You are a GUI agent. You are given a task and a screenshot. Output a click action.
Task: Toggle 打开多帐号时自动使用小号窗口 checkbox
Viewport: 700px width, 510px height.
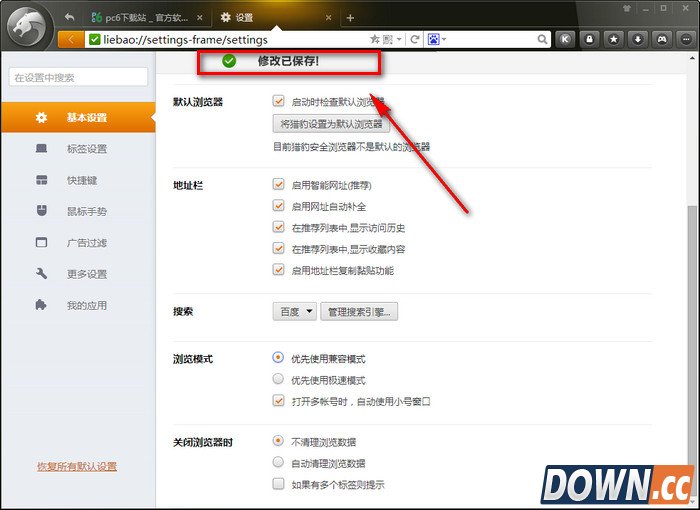coord(278,401)
